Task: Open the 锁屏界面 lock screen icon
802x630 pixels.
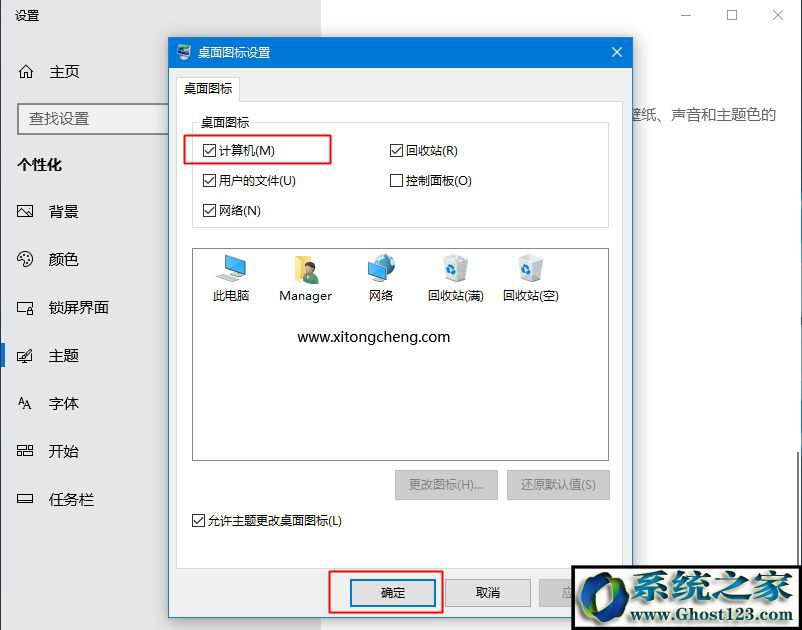Action: [25, 308]
